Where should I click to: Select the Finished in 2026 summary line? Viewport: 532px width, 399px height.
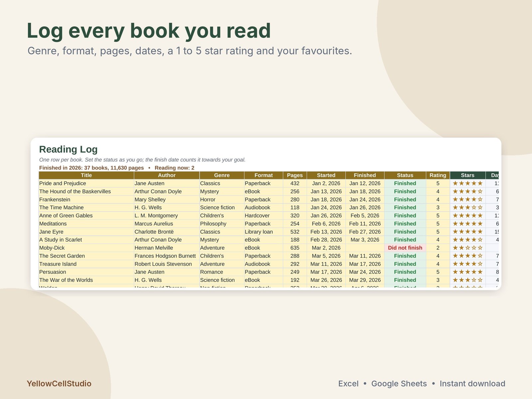pyautogui.click(x=117, y=168)
